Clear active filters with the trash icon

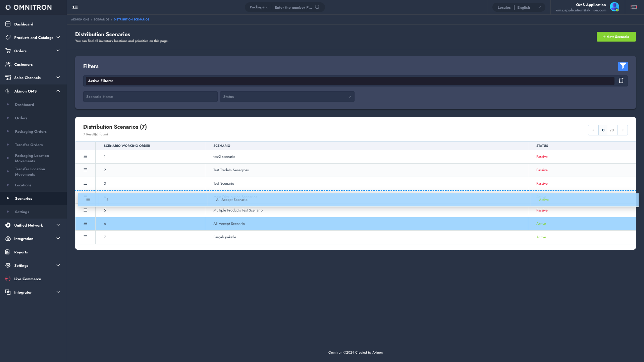click(x=621, y=81)
